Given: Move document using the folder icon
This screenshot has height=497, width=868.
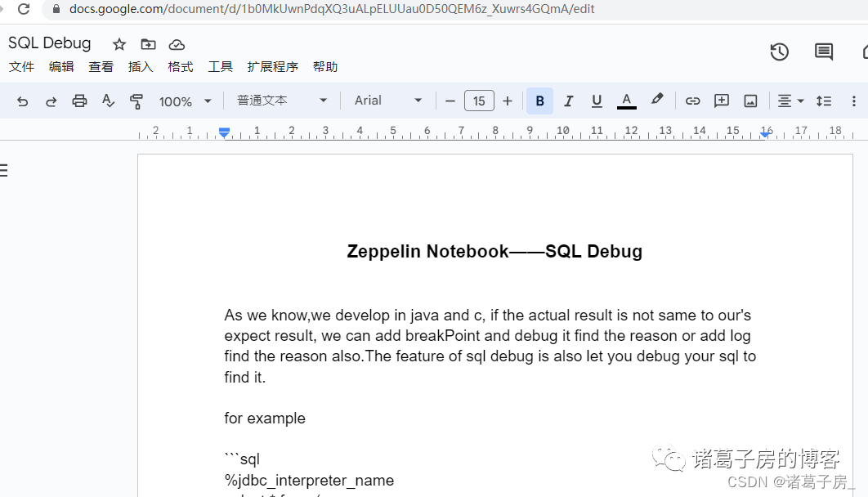Looking at the screenshot, I should [x=149, y=44].
